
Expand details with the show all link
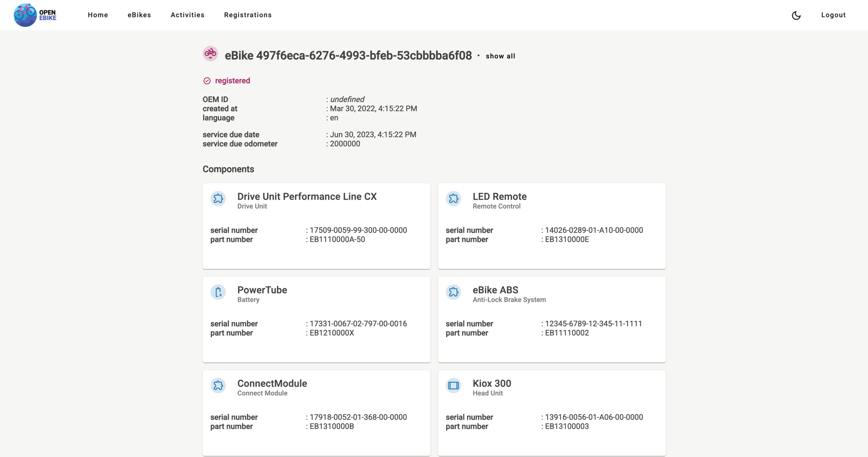click(500, 56)
